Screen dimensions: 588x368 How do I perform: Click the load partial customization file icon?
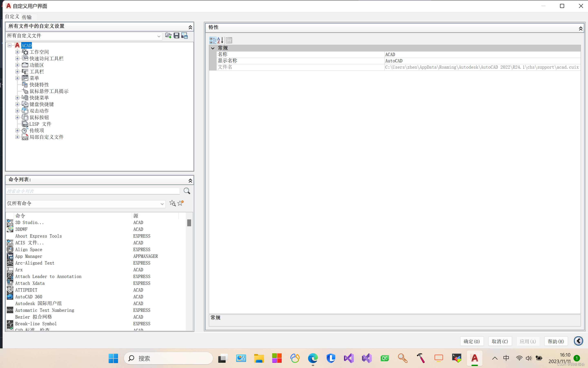(168, 36)
